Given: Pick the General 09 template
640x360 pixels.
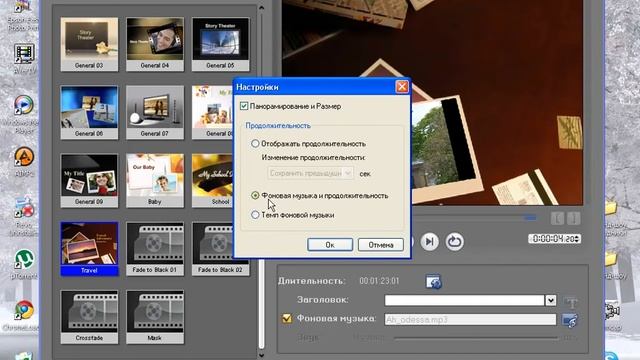Looking at the screenshot, I should pos(89,180).
